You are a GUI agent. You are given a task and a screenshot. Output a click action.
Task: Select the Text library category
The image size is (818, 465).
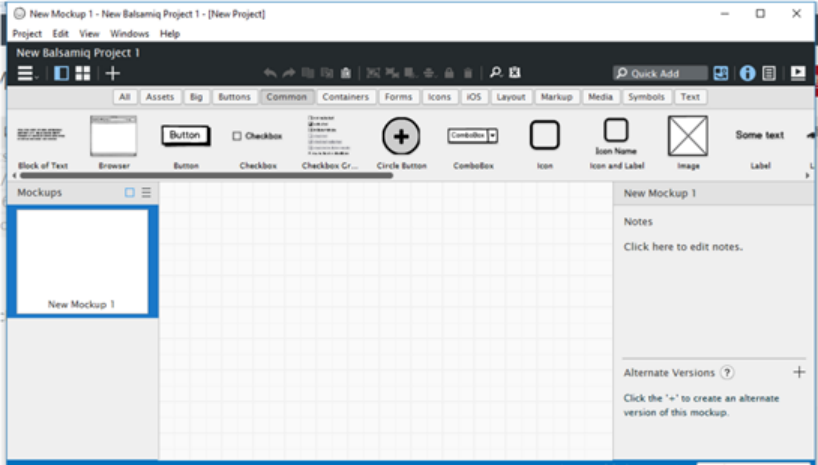(x=690, y=97)
